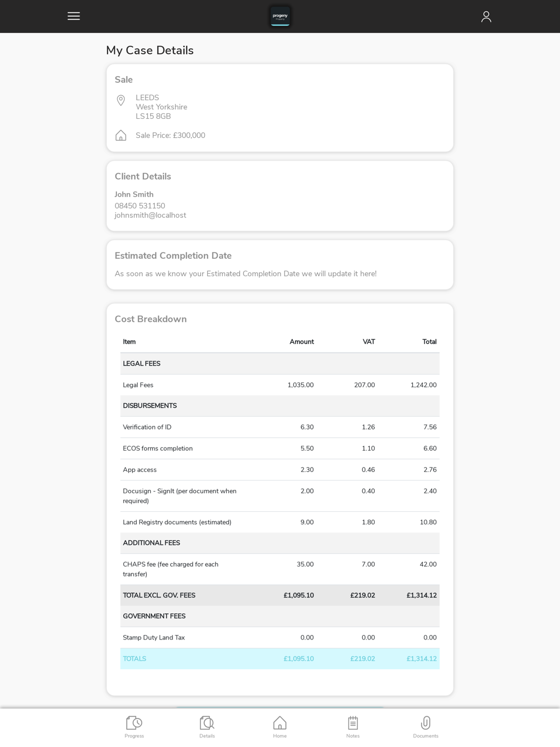Click the client phone number 08450 531150
This screenshot has width=560, height=747.
click(x=140, y=206)
